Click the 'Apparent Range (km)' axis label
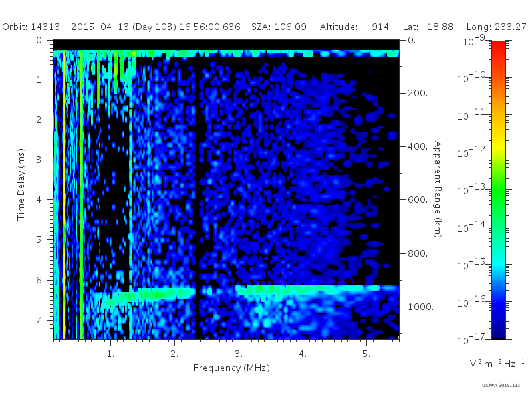 438,190
